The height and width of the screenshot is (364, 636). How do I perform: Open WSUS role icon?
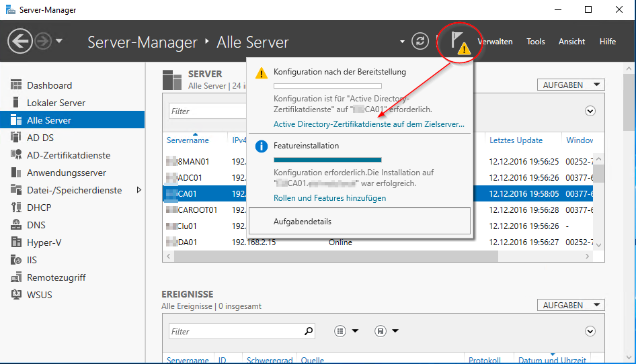[x=16, y=295]
